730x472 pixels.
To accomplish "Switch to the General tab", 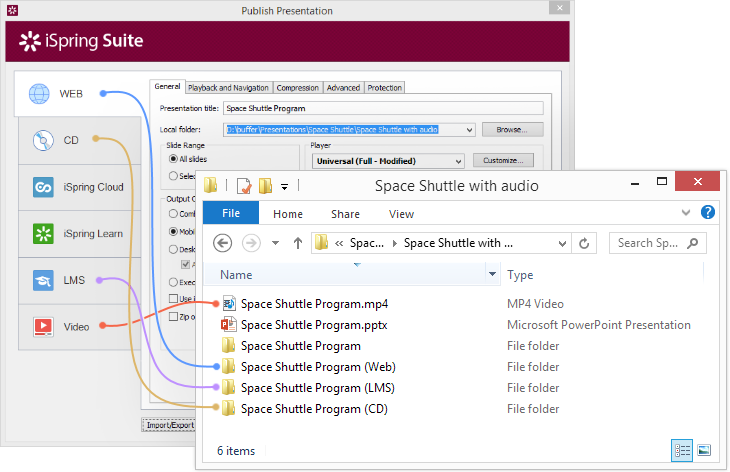I will 167,87.
